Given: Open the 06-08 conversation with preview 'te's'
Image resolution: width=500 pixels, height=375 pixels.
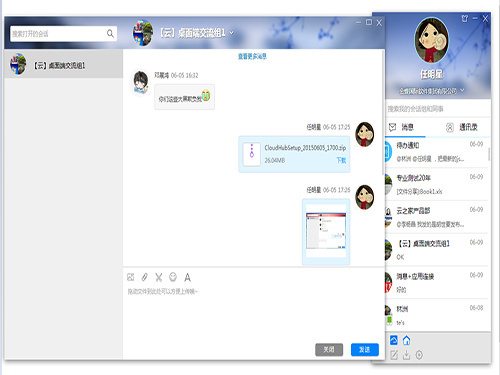Looking at the screenshot, I should pyautogui.click(x=437, y=315).
